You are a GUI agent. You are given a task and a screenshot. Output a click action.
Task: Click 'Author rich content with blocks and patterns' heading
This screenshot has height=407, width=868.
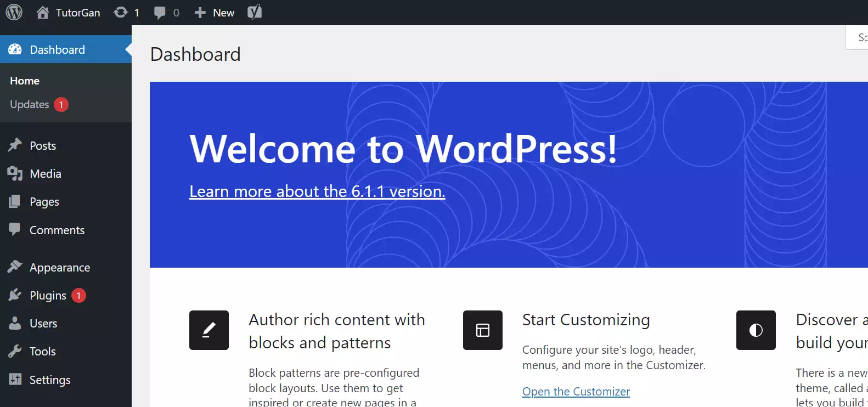click(337, 331)
